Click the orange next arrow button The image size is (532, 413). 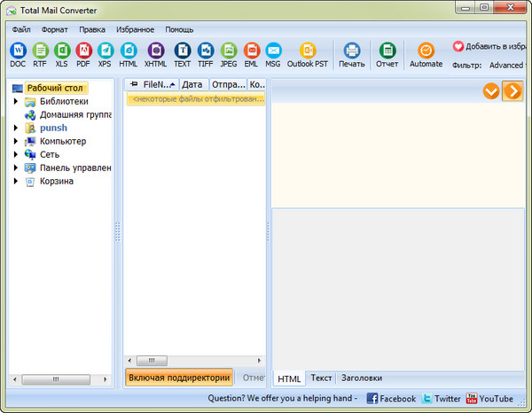(x=512, y=90)
